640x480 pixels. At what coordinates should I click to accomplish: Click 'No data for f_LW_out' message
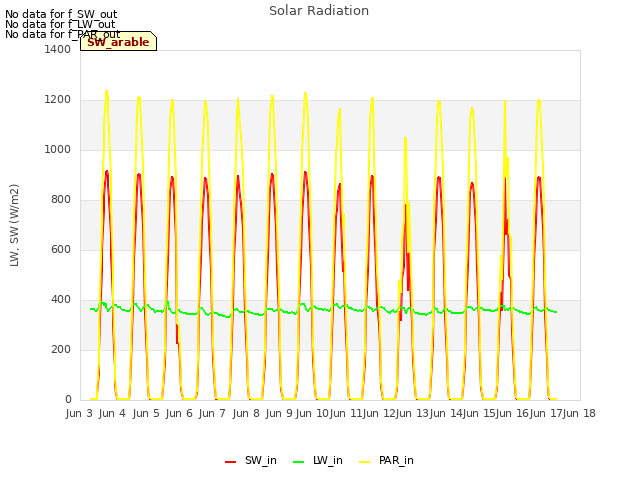tap(60, 24)
